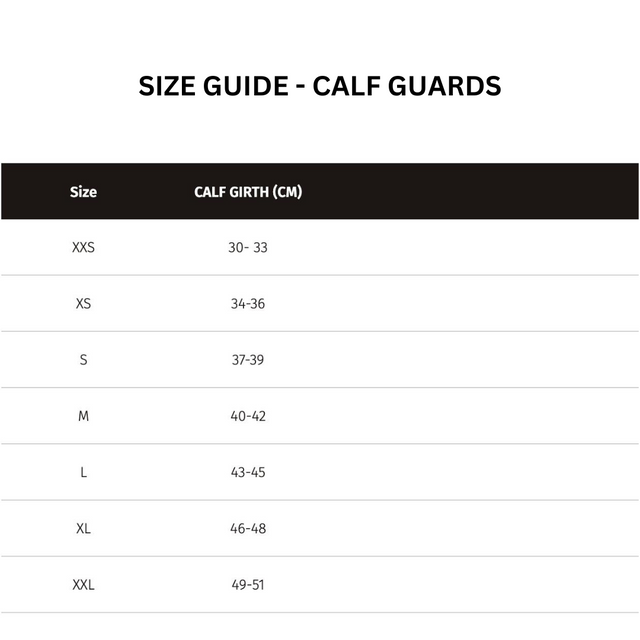
Task: Click the 30- 33 girth value
Action: tap(248, 247)
